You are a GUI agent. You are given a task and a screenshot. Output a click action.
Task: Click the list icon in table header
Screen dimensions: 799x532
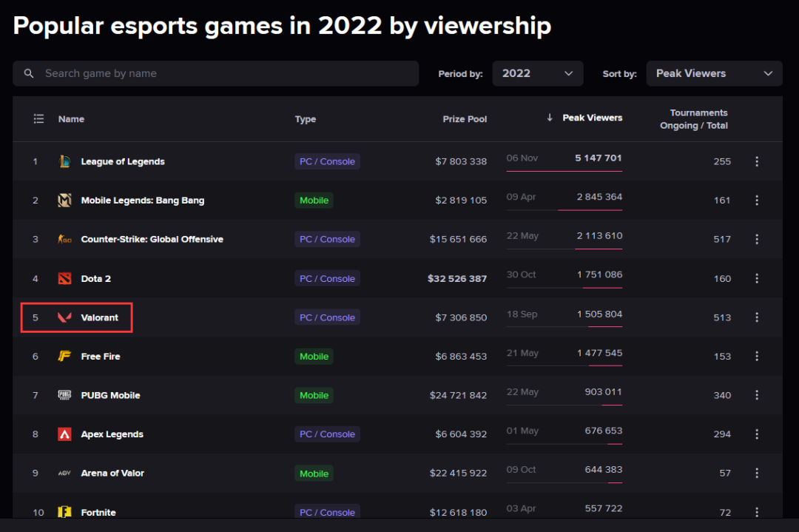point(38,118)
